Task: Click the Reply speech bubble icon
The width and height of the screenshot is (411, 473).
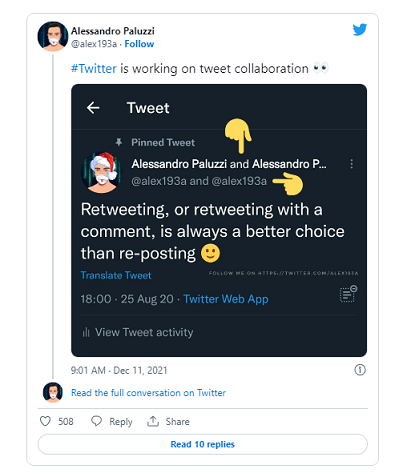Action: pyautogui.click(x=96, y=421)
